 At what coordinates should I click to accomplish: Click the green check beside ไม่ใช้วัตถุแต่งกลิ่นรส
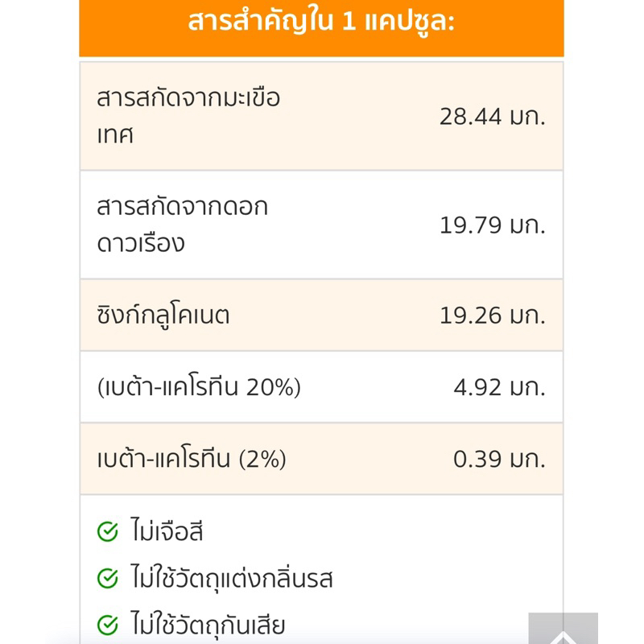(107, 578)
